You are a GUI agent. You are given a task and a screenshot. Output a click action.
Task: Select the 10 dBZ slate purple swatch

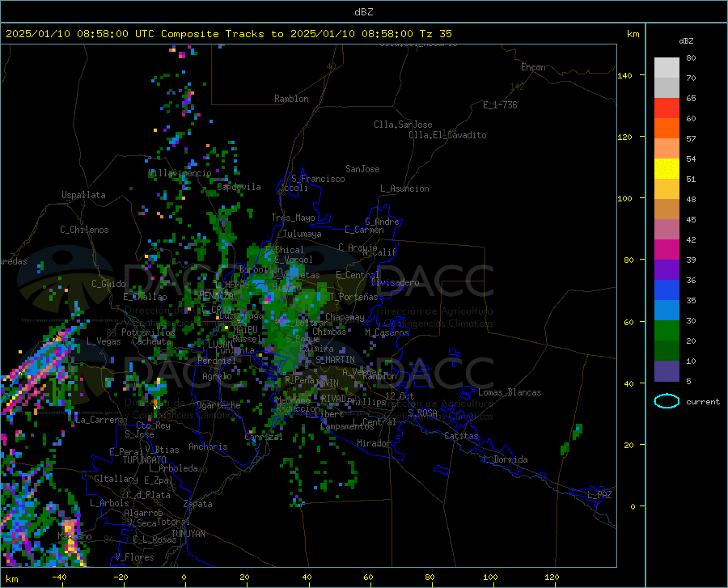tap(667, 370)
